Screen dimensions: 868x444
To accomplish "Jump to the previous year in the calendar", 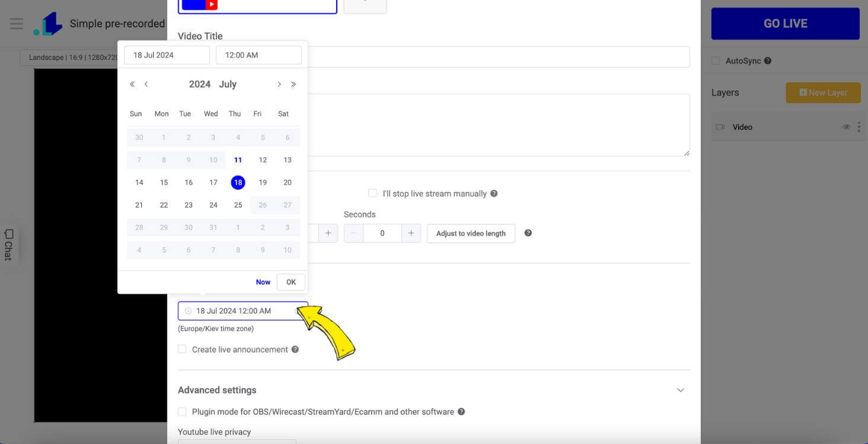I will click(132, 84).
